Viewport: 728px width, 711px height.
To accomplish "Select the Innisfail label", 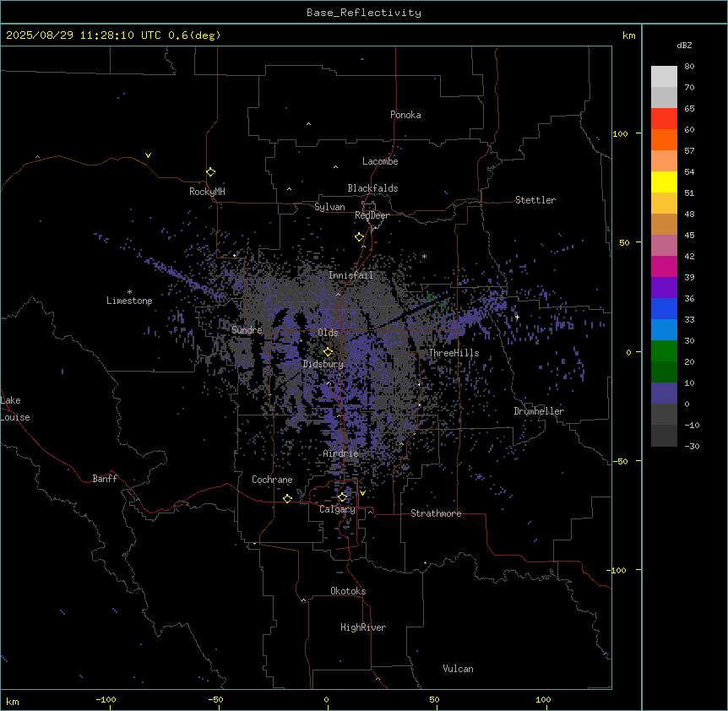I will click(350, 275).
